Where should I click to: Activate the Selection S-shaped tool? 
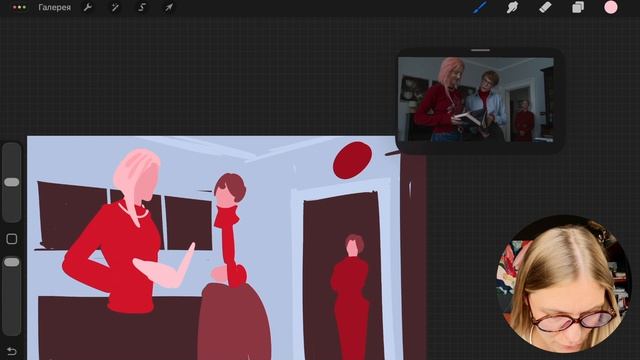pos(142,7)
